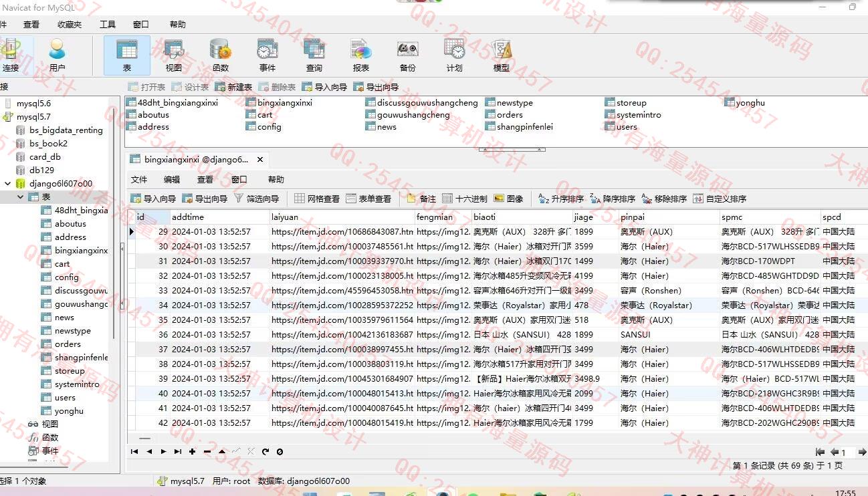Open 编辑 menu in table window
Viewport: 868px width, 496px height.
172,180
